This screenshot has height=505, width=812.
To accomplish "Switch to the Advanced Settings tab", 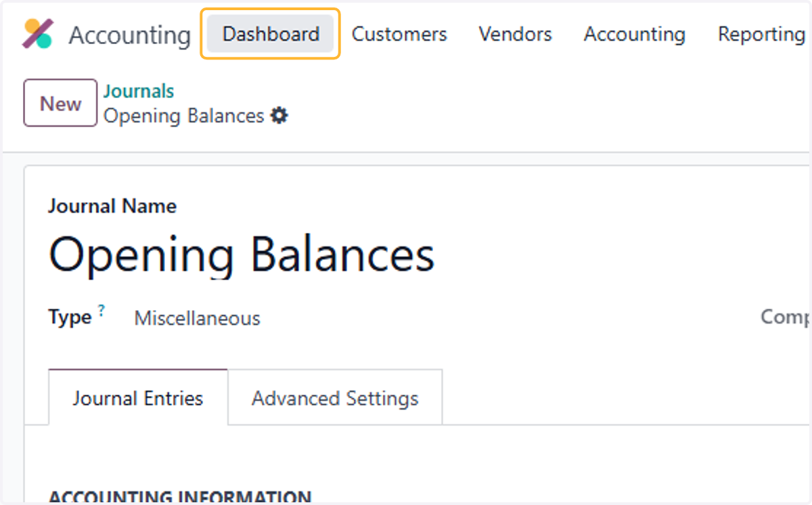I will coord(335,397).
